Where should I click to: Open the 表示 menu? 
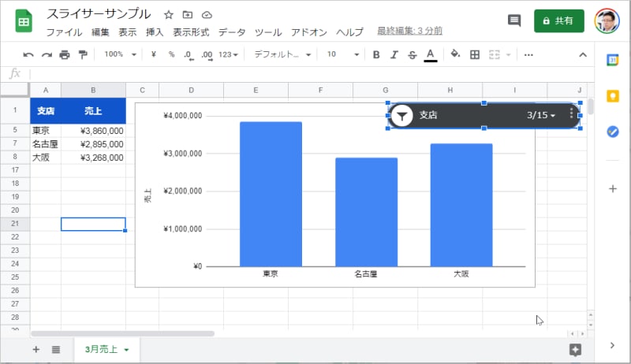pos(128,32)
